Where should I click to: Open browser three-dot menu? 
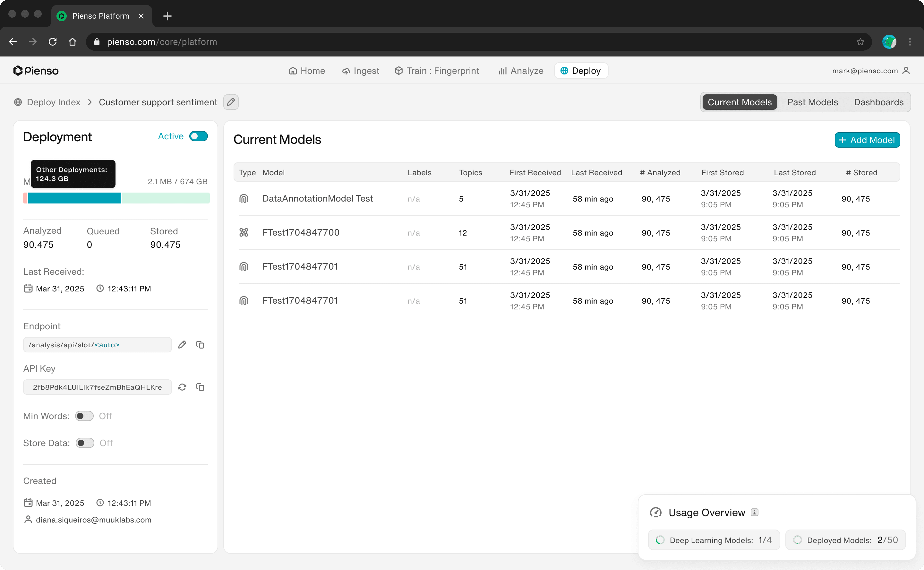pos(910,42)
